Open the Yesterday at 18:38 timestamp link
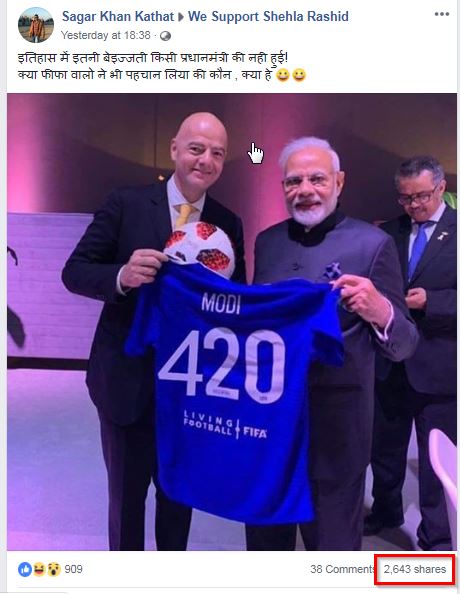 pos(106,36)
